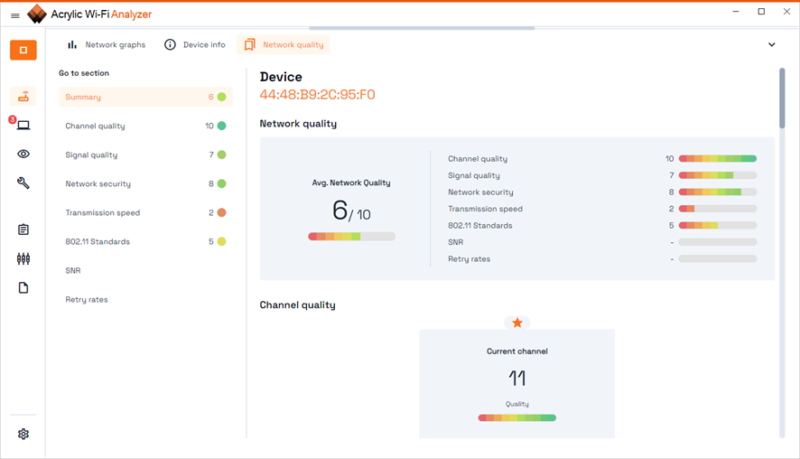This screenshot has width=800, height=459.
Task: Open settings gear in sidebar
Action: [x=23, y=434]
